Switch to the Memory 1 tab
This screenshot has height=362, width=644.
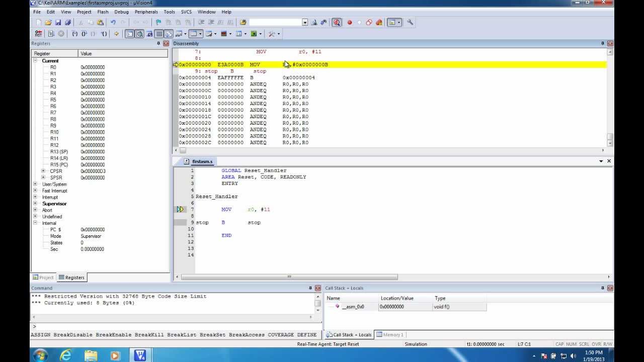point(390,334)
